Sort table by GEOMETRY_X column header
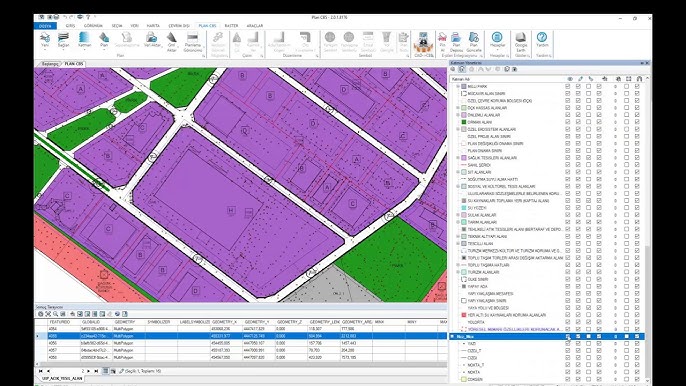The height and width of the screenshot is (386, 686). pyautogui.click(x=224, y=322)
